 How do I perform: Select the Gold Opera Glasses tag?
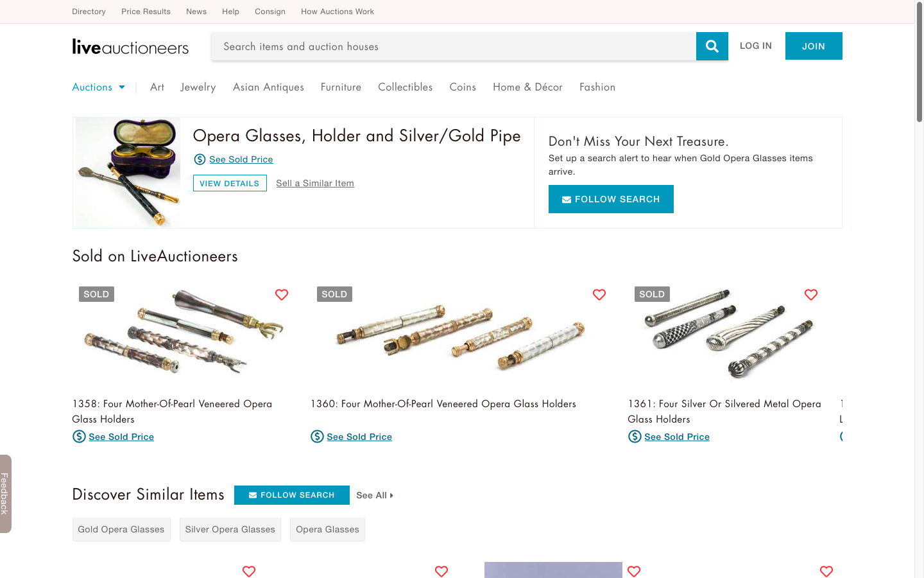coord(121,530)
